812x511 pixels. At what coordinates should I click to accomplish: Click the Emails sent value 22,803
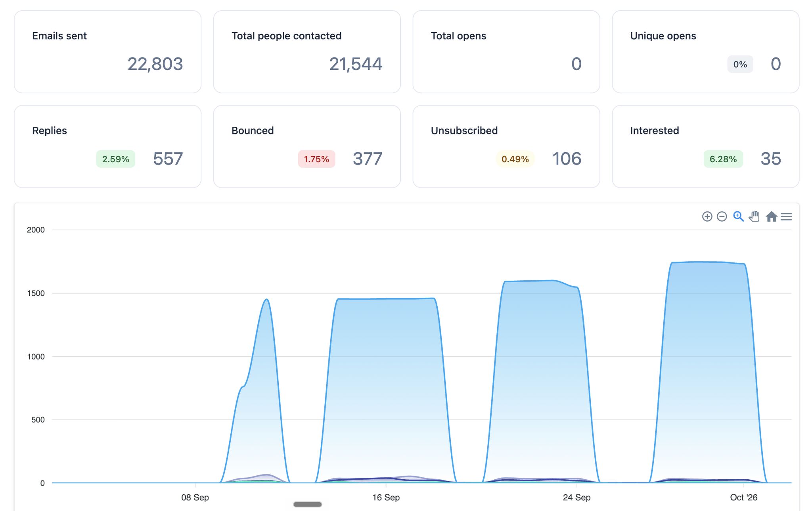pyautogui.click(x=155, y=64)
